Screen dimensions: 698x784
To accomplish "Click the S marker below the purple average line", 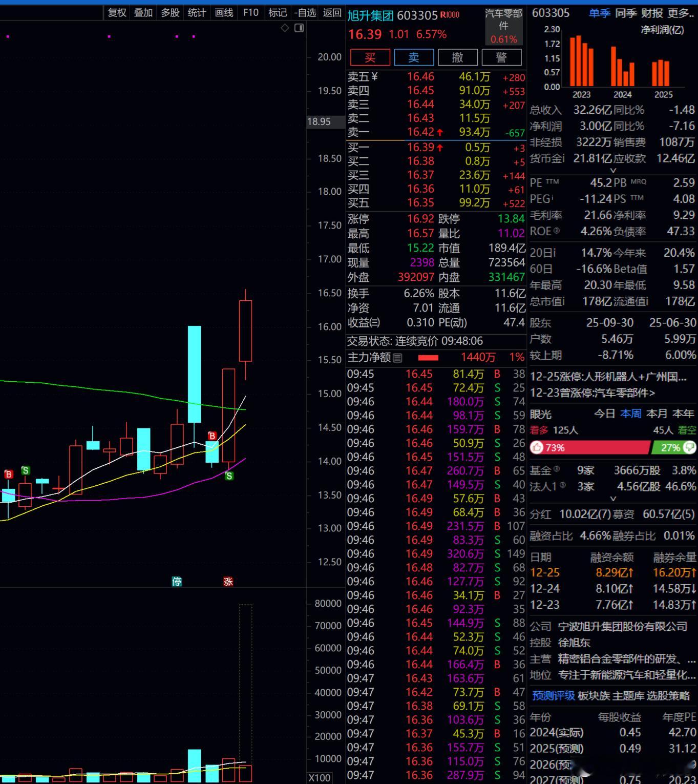I will tap(229, 476).
